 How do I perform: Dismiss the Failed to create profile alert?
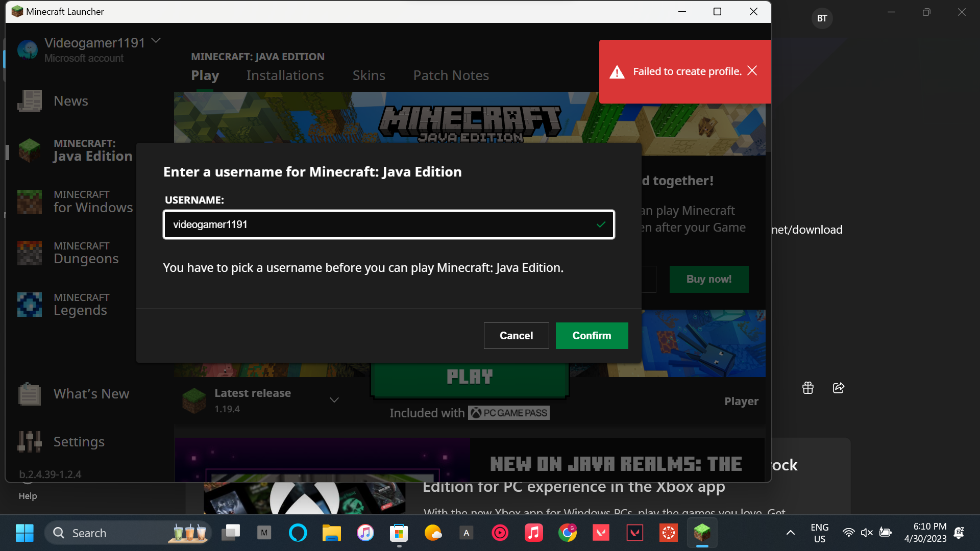[x=752, y=71]
